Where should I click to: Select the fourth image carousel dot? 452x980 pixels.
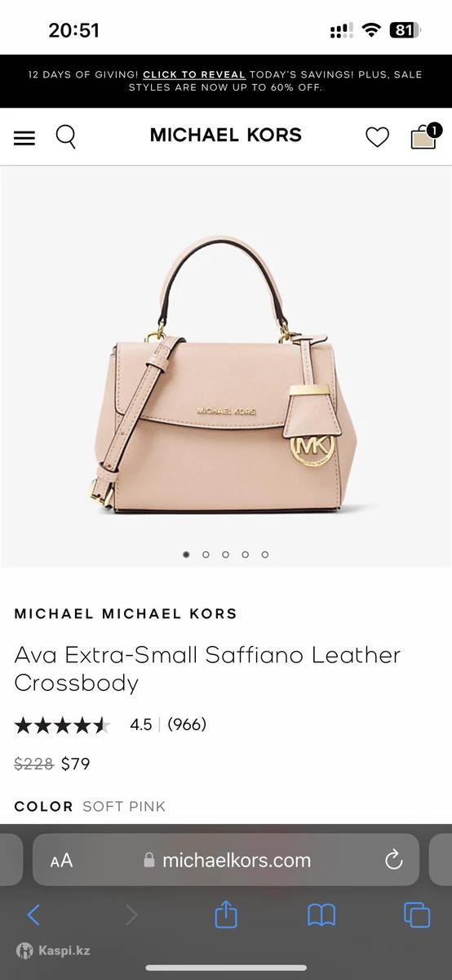pyautogui.click(x=245, y=555)
